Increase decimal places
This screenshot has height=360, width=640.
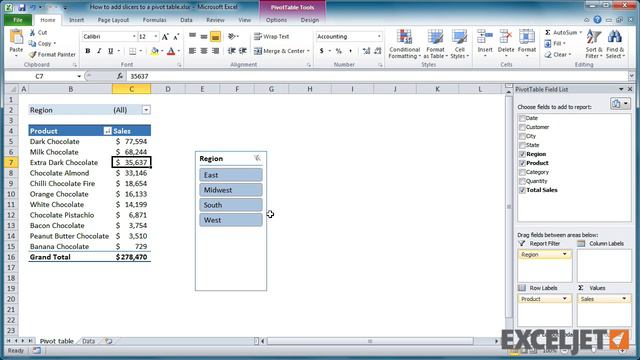366,51
